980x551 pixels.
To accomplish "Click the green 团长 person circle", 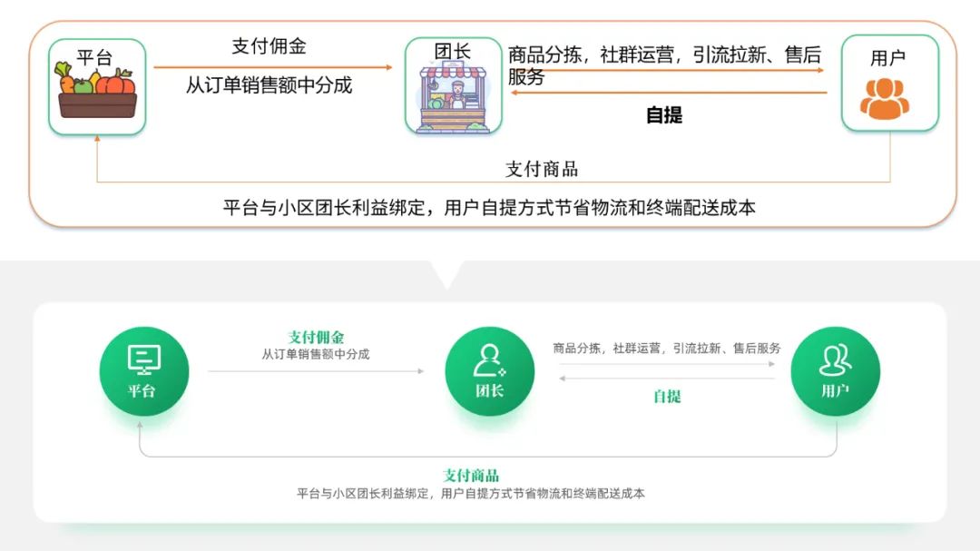I will (x=489, y=371).
